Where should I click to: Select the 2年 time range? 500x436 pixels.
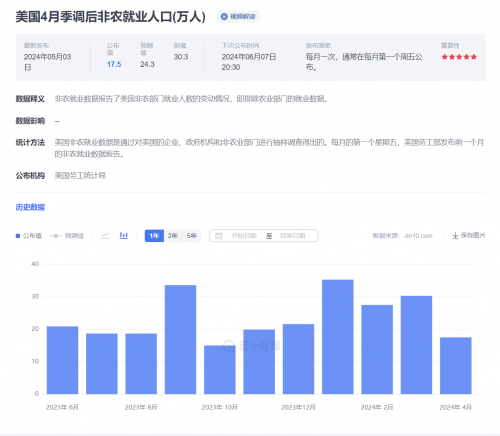173,236
